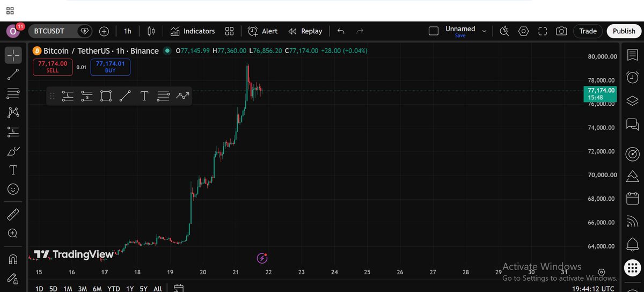Switch to the 3M date range
Image resolution: width=644 pixels, height=292 pixels.
click(82, 289)
